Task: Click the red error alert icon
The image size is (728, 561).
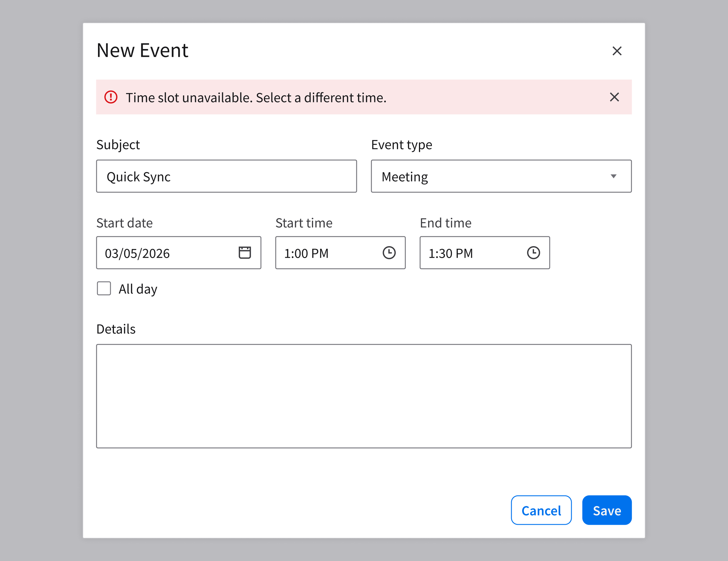Action: click(x=111, y=97)
